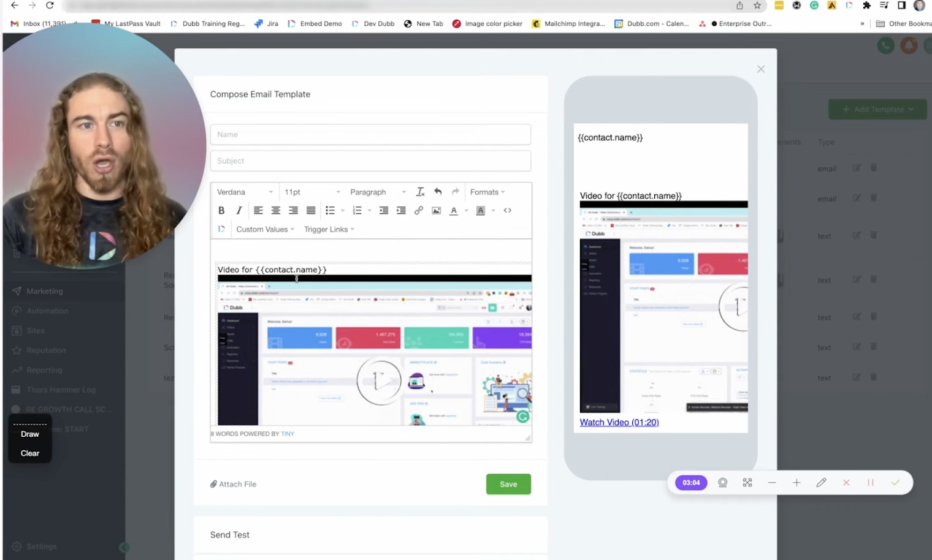Click the Watch Video link in the phone preview
Screen dimensions: 932x560
[x=619, y=422]
